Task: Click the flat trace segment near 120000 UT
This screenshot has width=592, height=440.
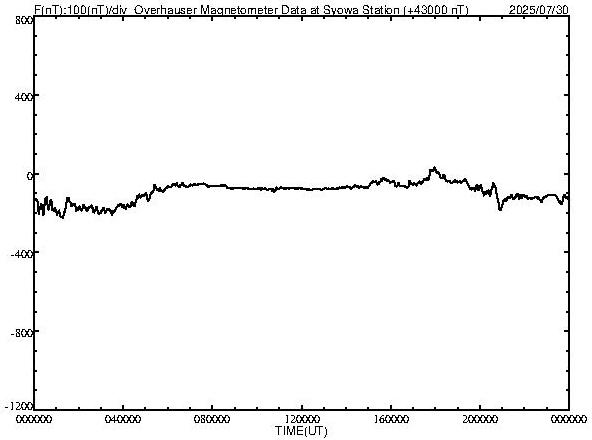Action: pos(302,188)
